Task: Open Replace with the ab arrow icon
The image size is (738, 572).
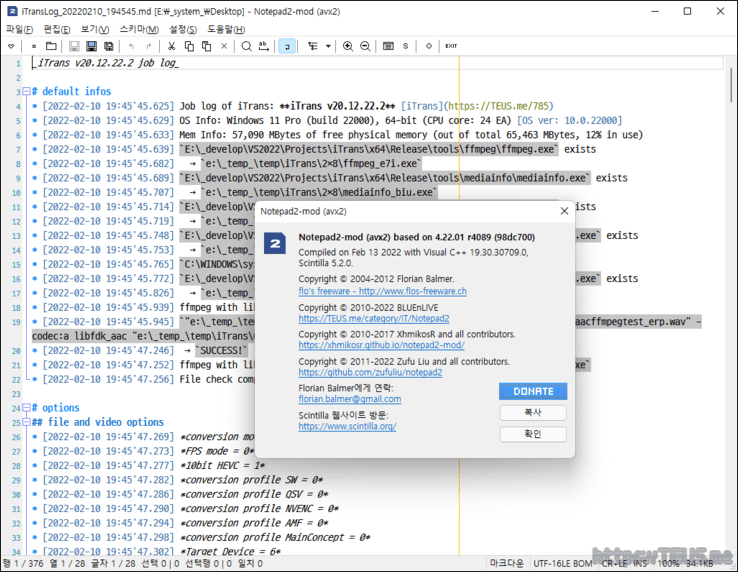Action: coord(264,46)
